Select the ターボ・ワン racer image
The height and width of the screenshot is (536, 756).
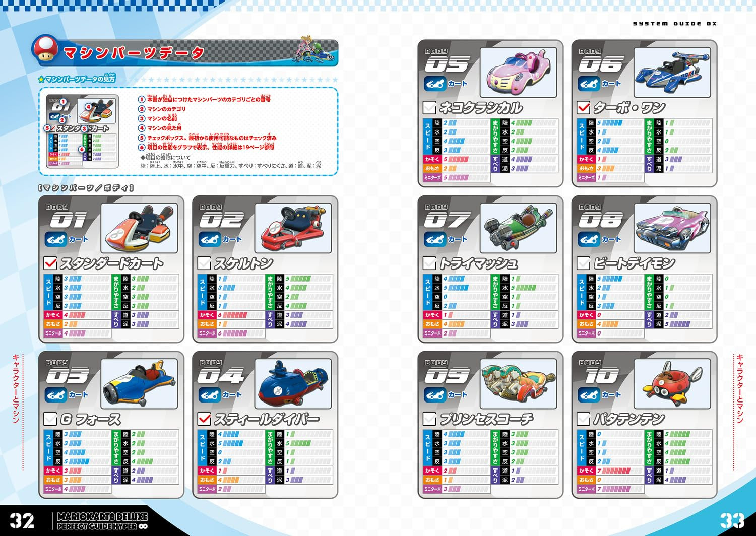672,73
